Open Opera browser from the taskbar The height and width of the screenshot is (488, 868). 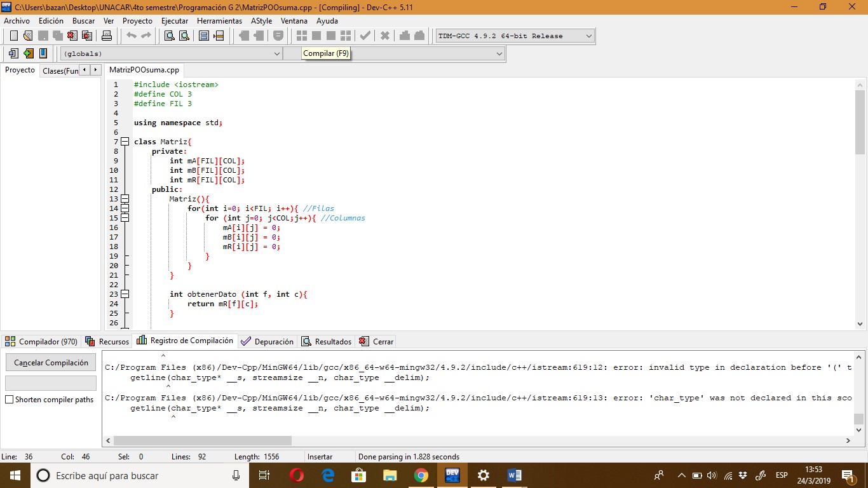click(297, 475)
